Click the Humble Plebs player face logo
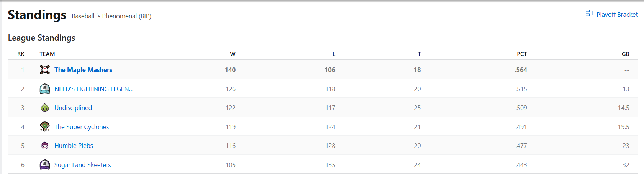This screenshot has width=644, height=174. 45,146
